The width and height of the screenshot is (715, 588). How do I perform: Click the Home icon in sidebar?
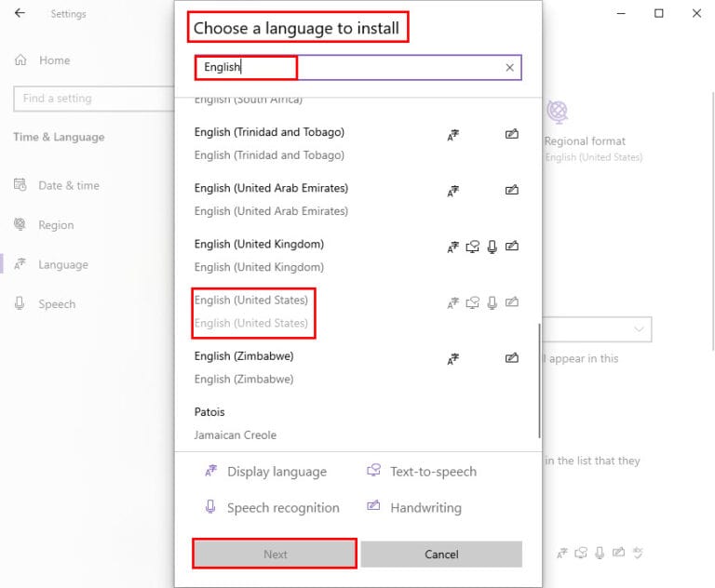tap(20, 60)
